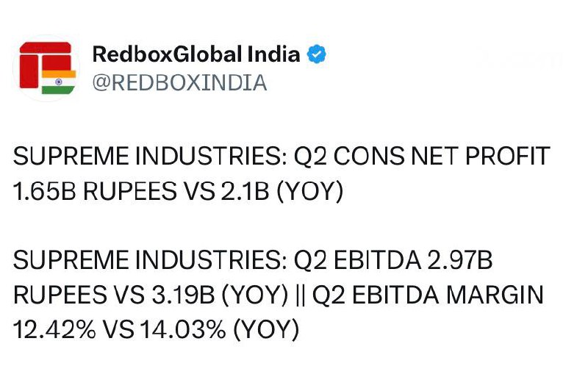Select the Q2 CONS NET PROFIT text
This screenshot has height=366, width=588.
pyautogui.click(x=431, y=157)
